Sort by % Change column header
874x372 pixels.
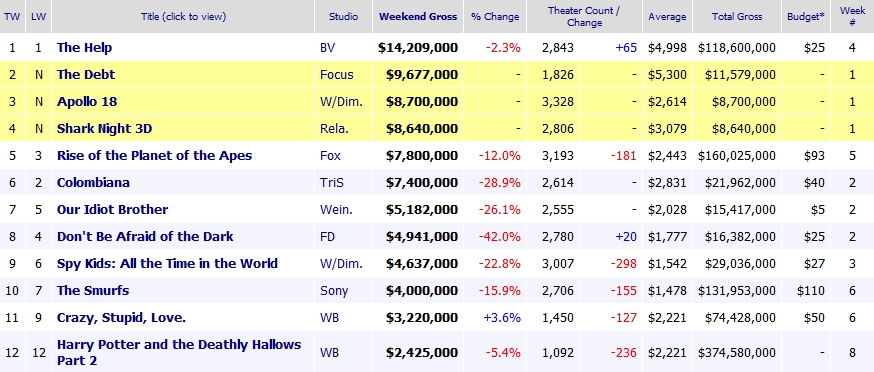coord(495,17)
